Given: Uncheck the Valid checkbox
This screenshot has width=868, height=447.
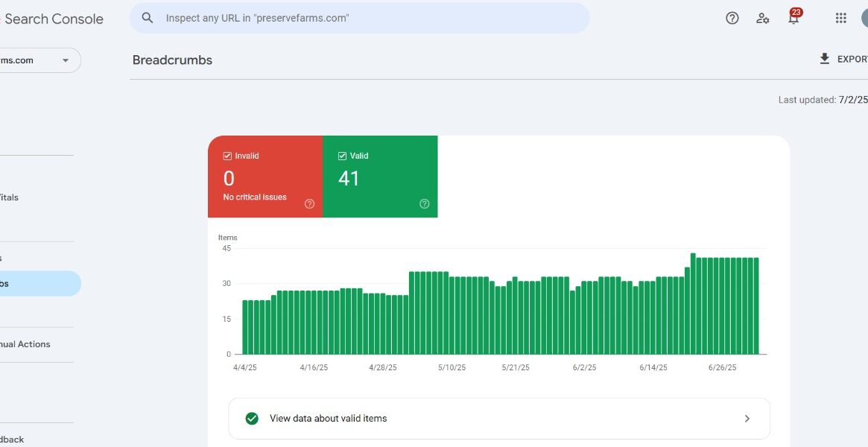Looking at the screenshot, I should pyautogui.click(x=342, y=156).
